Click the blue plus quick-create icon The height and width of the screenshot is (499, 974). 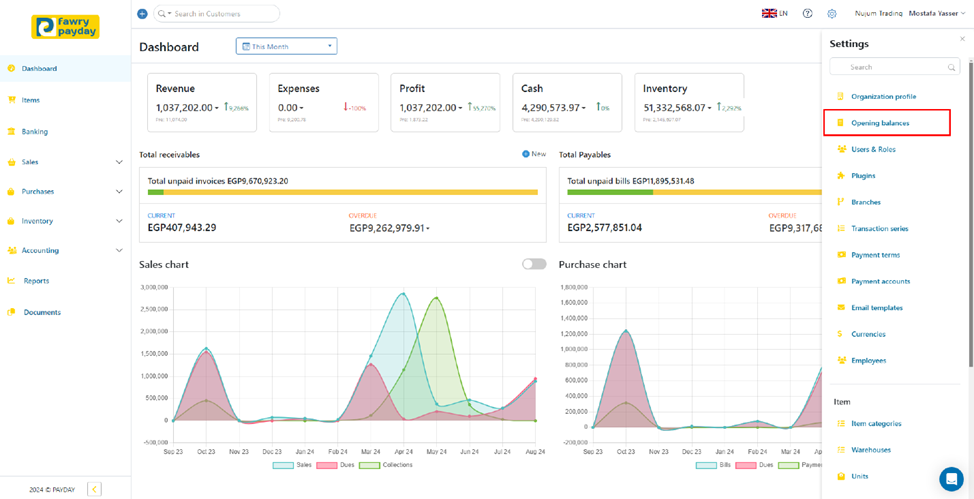[142, 14]
